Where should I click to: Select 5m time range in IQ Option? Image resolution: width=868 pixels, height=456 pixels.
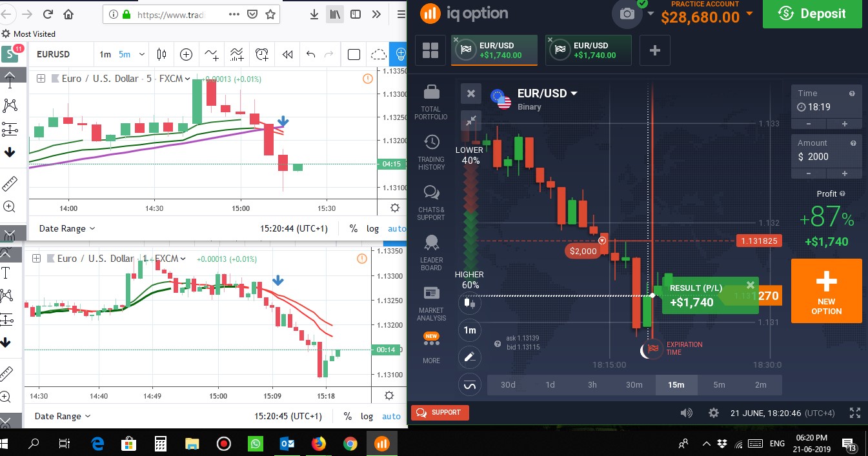(x=719, y=385)
